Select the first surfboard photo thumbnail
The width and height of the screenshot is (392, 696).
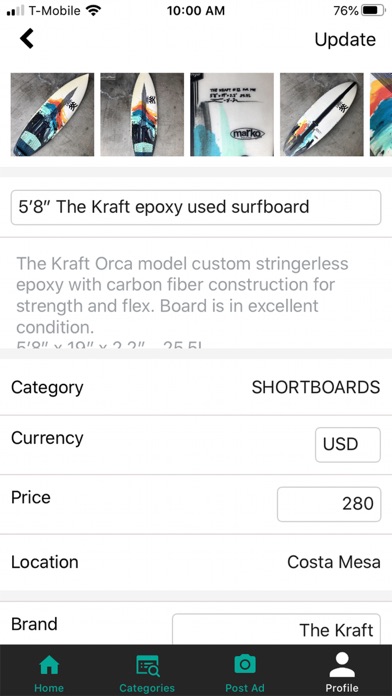(x=52, y=115)
